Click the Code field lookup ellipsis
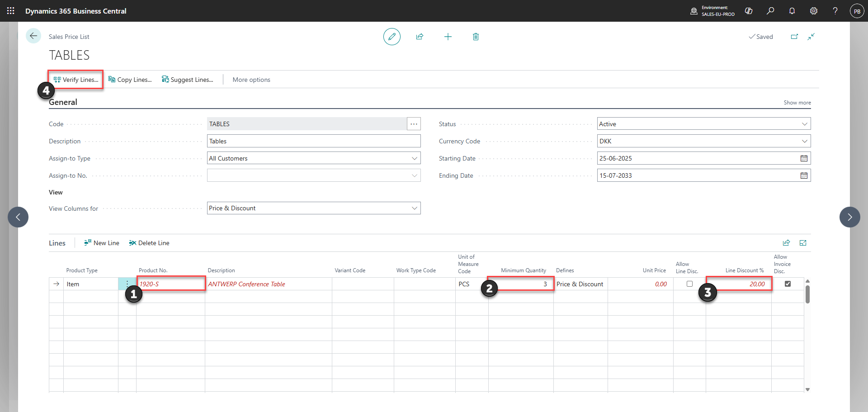Image resolution: width=868 pixels, height=412 pixels. [414, 124]
